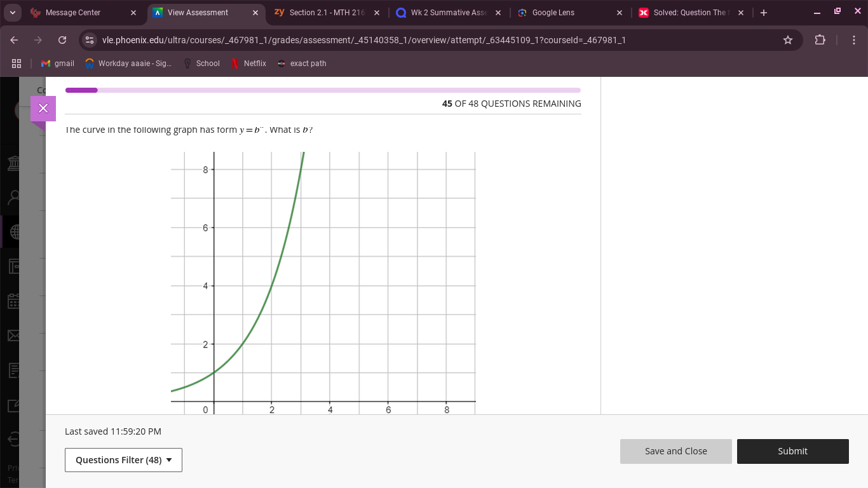Reload the current page
The image size is (868, 488).
click(x=62, y=40)
